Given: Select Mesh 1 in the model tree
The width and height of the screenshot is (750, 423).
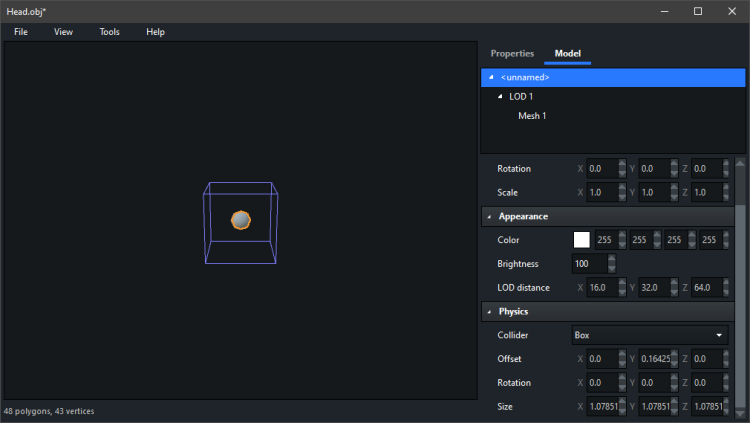Looking at the screenshot, I should (x=532, y=116).
